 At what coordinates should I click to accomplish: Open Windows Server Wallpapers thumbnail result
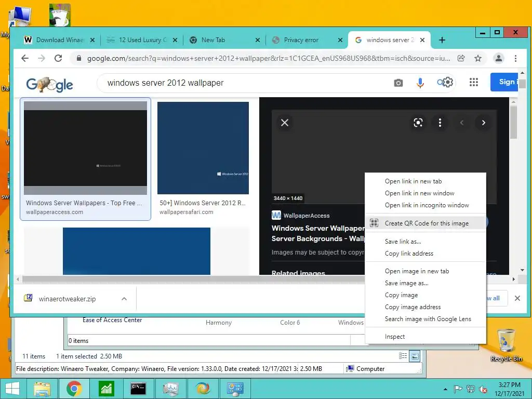click(x=86, y=148)
